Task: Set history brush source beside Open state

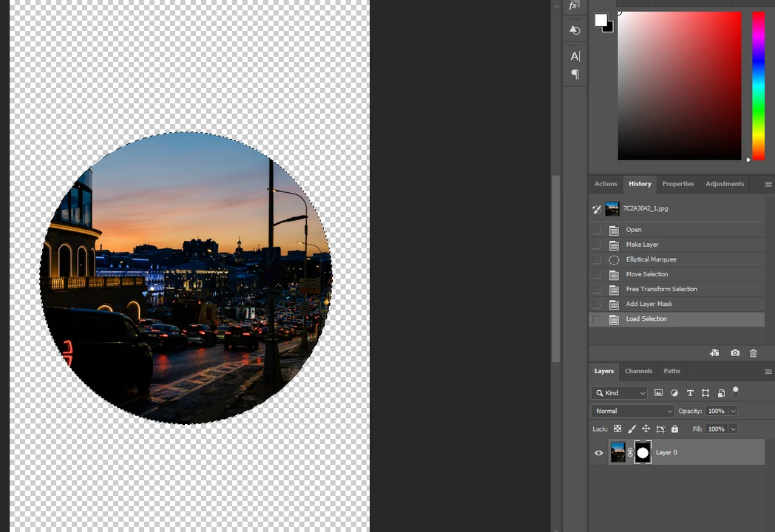Action: click(x=597, y=230)
